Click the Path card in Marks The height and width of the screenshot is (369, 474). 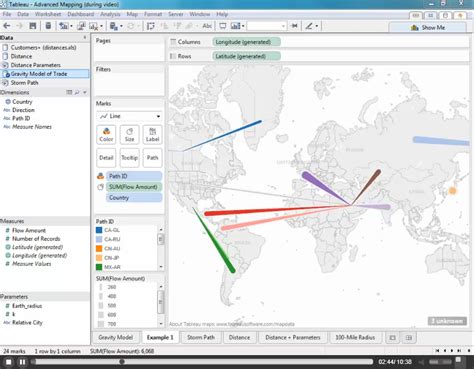tap(152, 158)
